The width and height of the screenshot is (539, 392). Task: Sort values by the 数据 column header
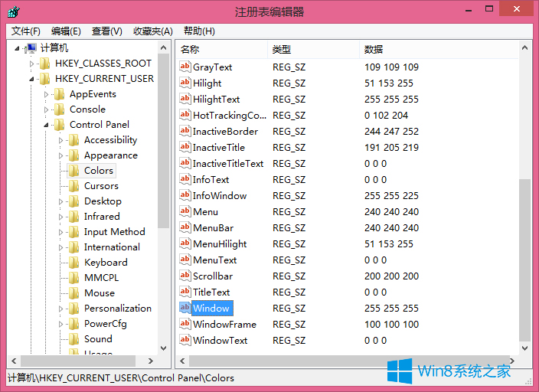[x=439, y=50]
